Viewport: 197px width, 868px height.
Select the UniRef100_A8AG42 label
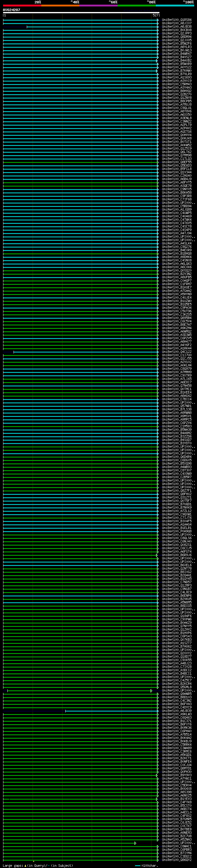[x=176, y=396]
